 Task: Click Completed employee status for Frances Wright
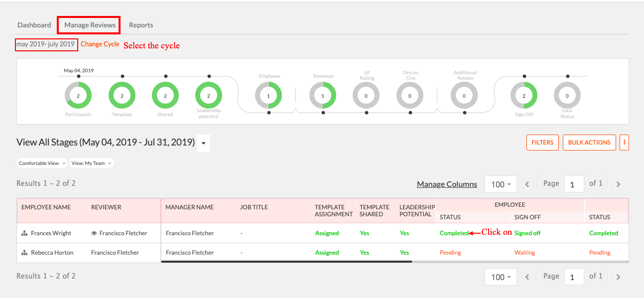tap(454, 233)
